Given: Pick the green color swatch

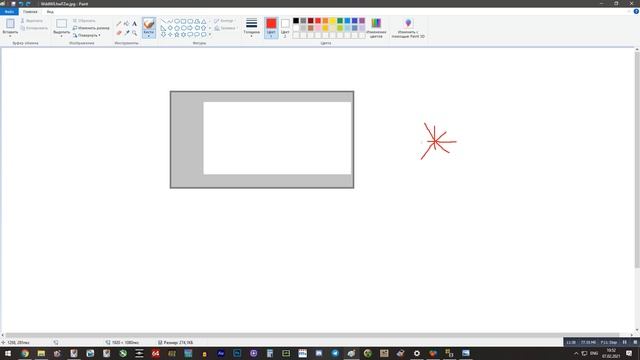Looking at the screenshot, I should [x=340, y=20].
